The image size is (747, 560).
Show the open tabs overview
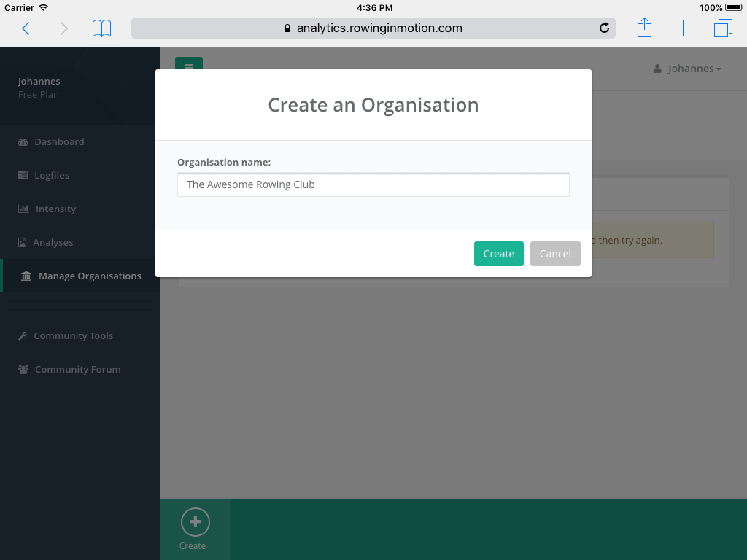click(723, 28)
